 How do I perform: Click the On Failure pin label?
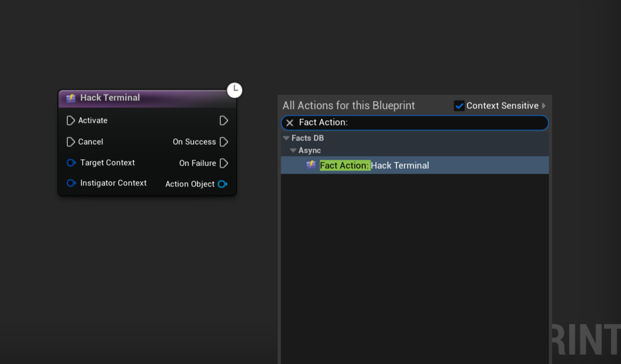click(x=197, y=163)
